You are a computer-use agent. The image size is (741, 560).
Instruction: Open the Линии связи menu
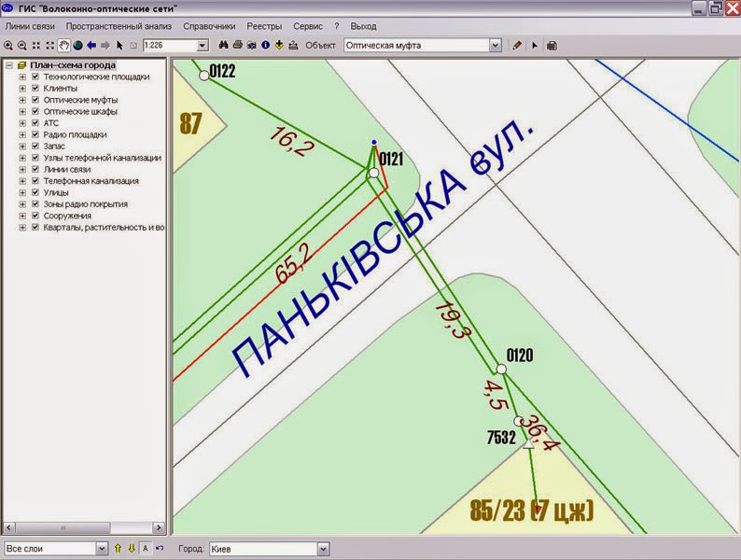pyautogui.click(x=30, y=26)
